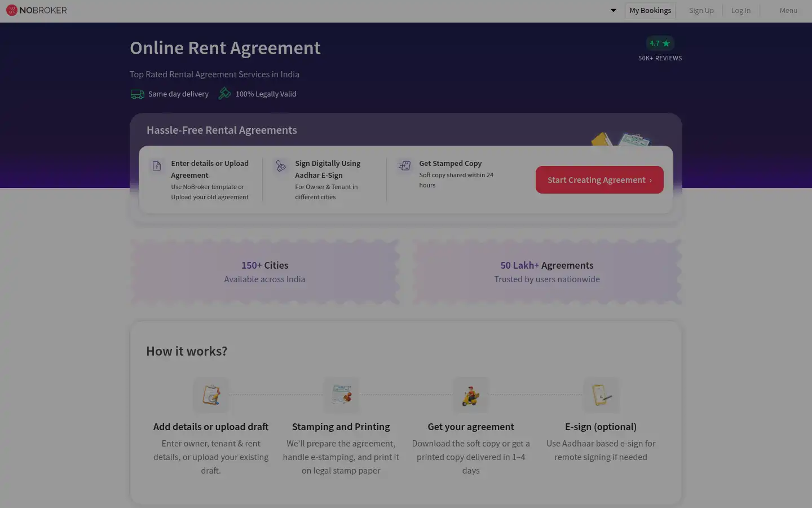This screenshot has height=508, width=812.
Task: Click the documents illustration beside Hassle-Free heading
Action: 620,139
